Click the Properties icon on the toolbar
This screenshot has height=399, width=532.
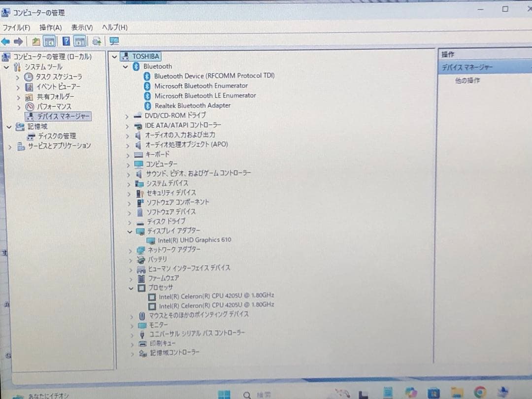(x=97, y=41)
